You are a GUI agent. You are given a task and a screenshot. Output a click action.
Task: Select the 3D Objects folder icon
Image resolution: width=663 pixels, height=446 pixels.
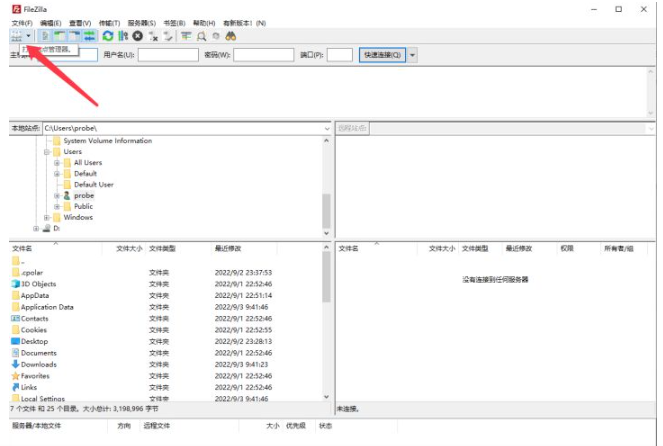(16, 284)
